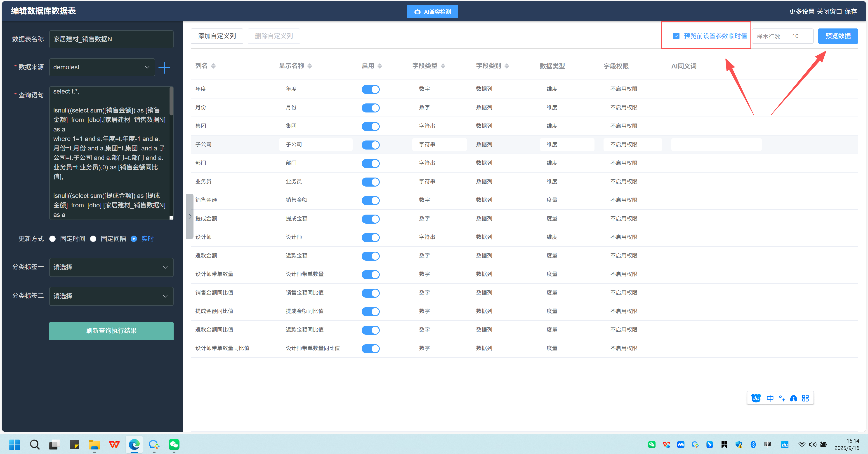Click the 数据类型 column header
The width and height of the screenshot is (868, 454).
tap(552, 66)
